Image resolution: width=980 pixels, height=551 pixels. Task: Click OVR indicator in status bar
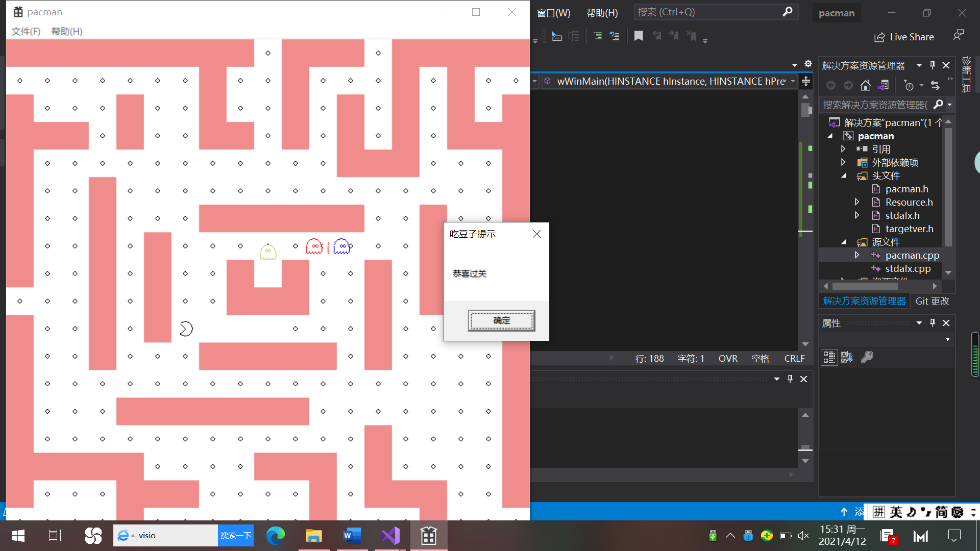coord(728,359)
